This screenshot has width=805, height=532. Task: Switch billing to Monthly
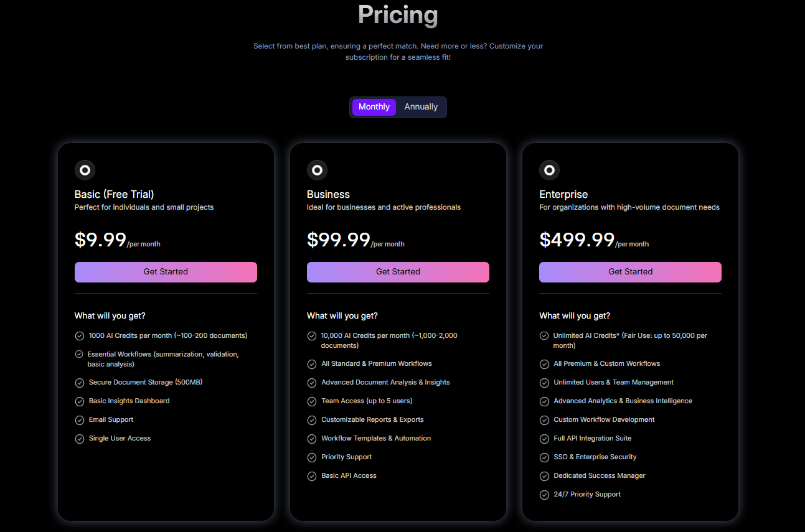(374, 107)
